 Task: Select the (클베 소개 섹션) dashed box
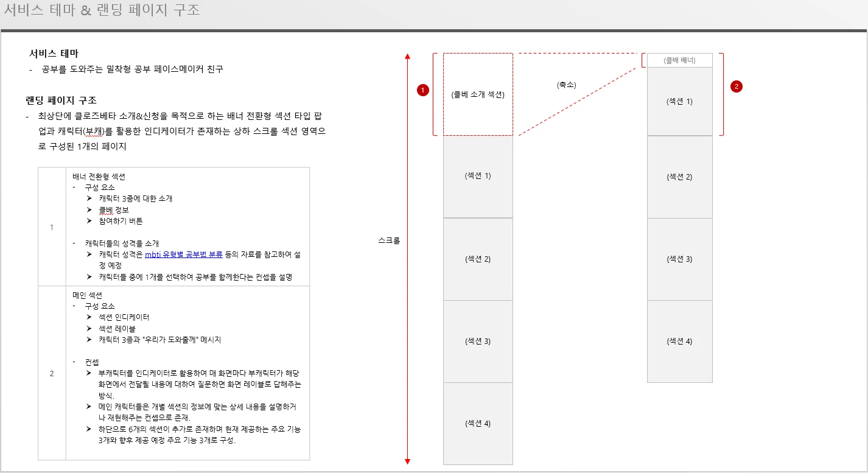[x=478, y=94]
